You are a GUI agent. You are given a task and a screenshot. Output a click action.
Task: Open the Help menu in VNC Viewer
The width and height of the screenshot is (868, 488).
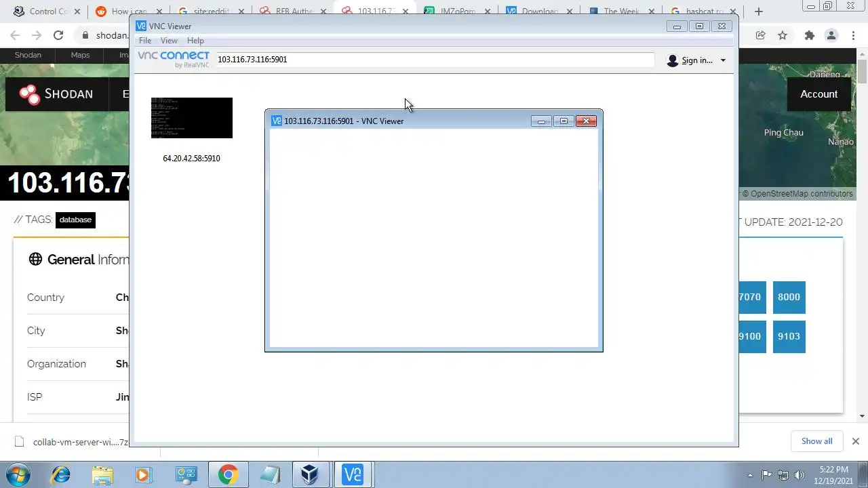click(195, 41)
